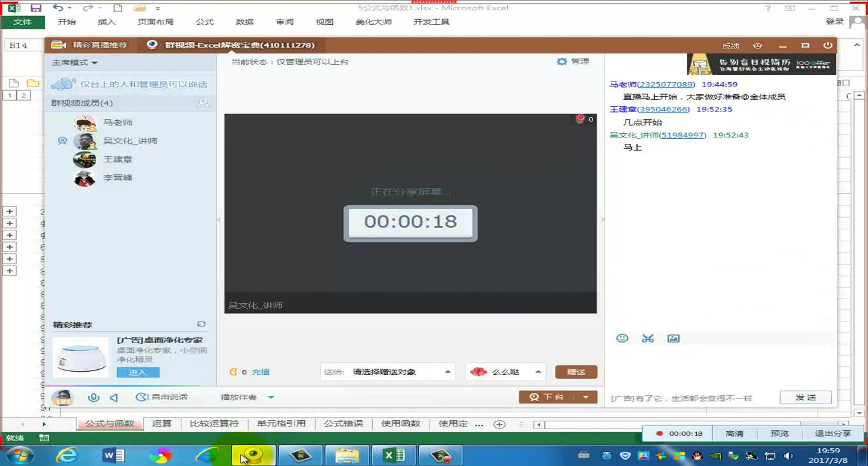This screenshot has height=466, width=868.
Task: Open the 插入 ribbon tab
Action: coord(106,22)
